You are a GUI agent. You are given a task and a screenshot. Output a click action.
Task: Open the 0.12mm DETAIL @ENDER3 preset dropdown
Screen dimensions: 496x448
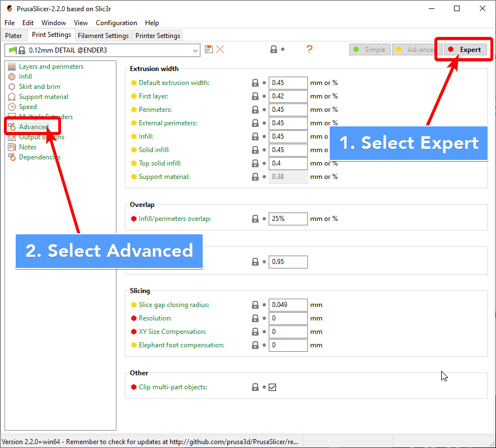[102, 50]
